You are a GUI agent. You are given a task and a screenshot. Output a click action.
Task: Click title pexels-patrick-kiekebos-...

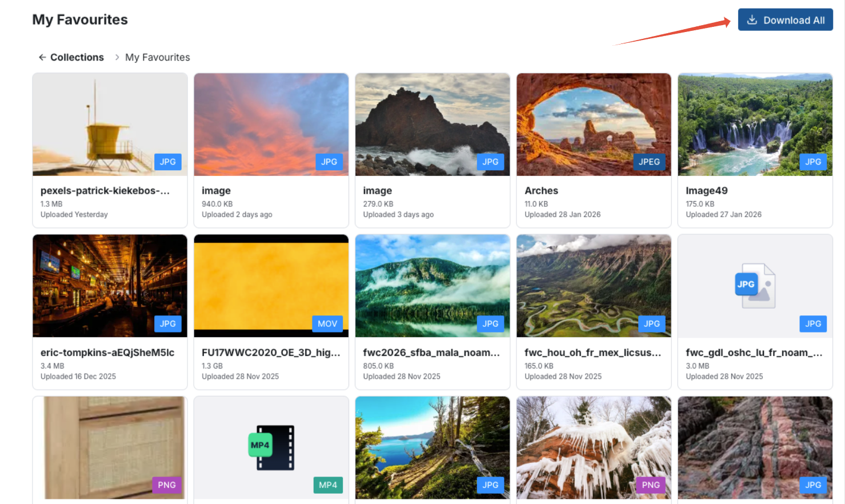tap(105, 191)
